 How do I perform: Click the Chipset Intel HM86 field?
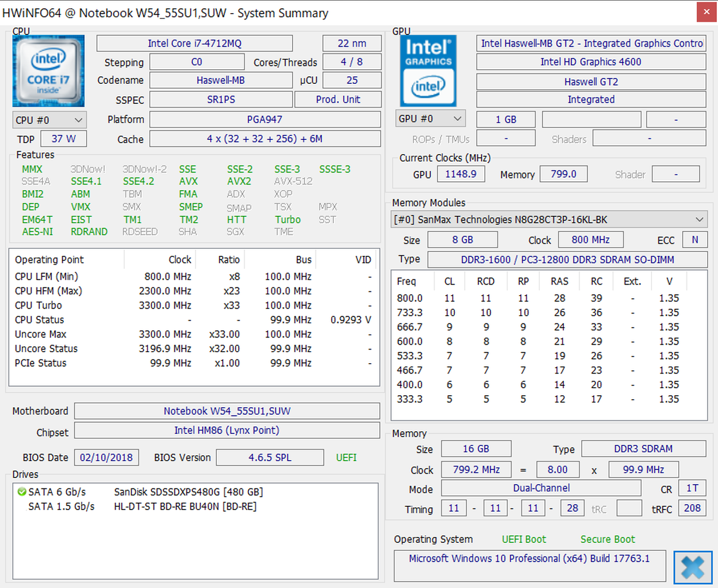point(227,430)
